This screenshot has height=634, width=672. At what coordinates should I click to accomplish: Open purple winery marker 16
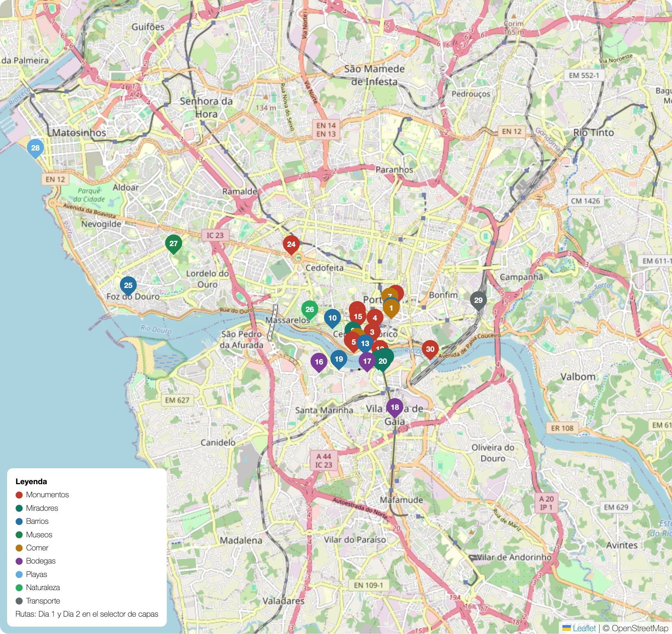319,362
